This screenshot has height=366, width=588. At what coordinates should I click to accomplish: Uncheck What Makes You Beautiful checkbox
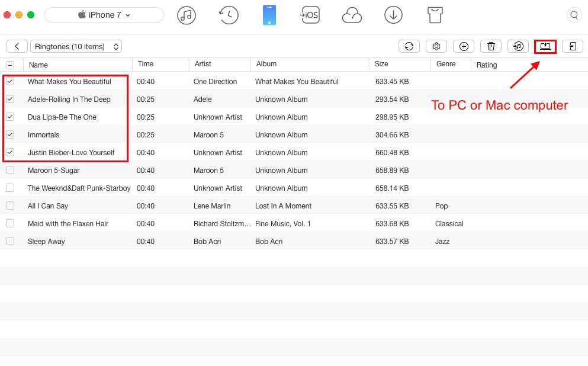click(x=10, y=81)
